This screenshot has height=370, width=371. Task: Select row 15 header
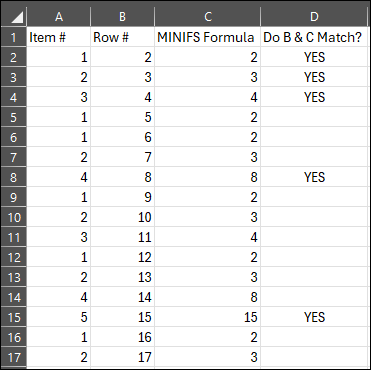(14, 317)
